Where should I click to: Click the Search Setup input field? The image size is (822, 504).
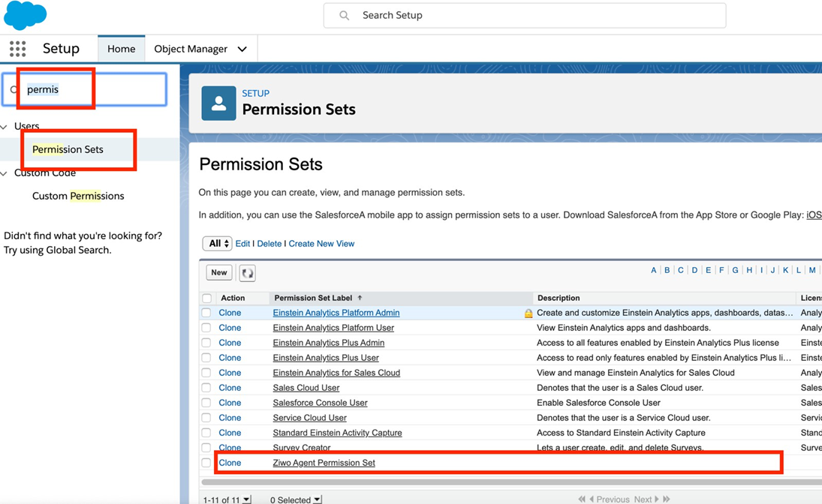click(525, 15)
